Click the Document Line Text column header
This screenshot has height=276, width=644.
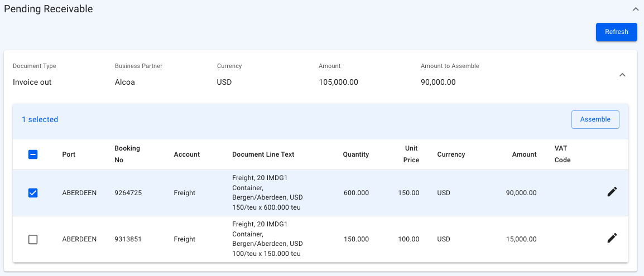[263, 154]
